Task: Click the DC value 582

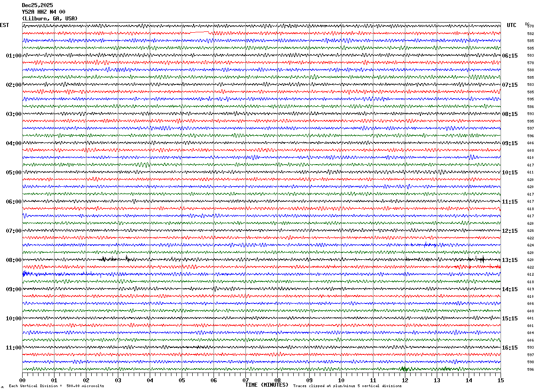Action: point(530,34)
